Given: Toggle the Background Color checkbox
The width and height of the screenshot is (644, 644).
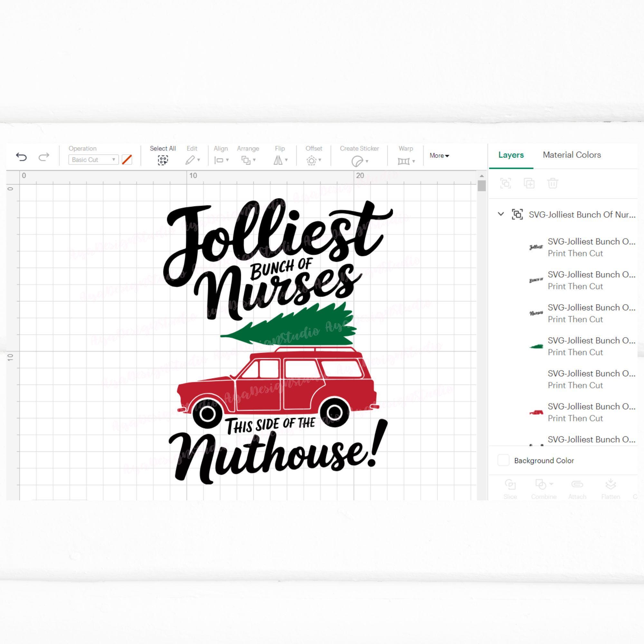Looking at the screenshot, I should [503, 460].
